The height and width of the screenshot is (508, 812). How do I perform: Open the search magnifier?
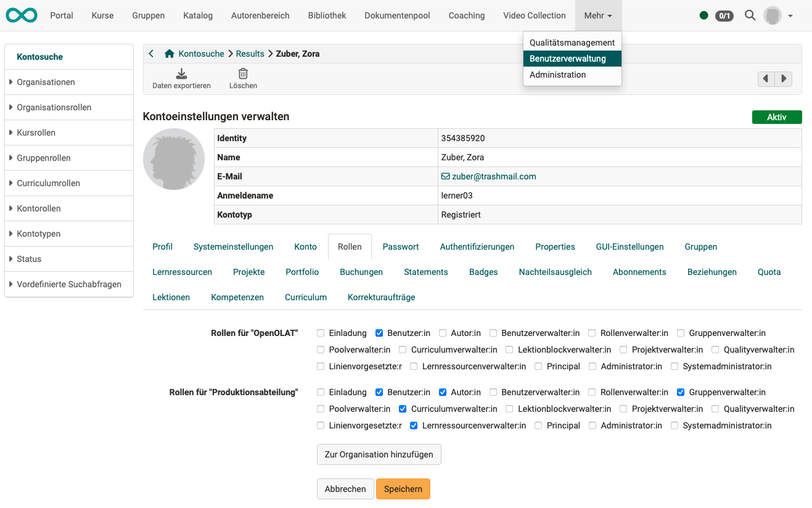tap(750, 15)
